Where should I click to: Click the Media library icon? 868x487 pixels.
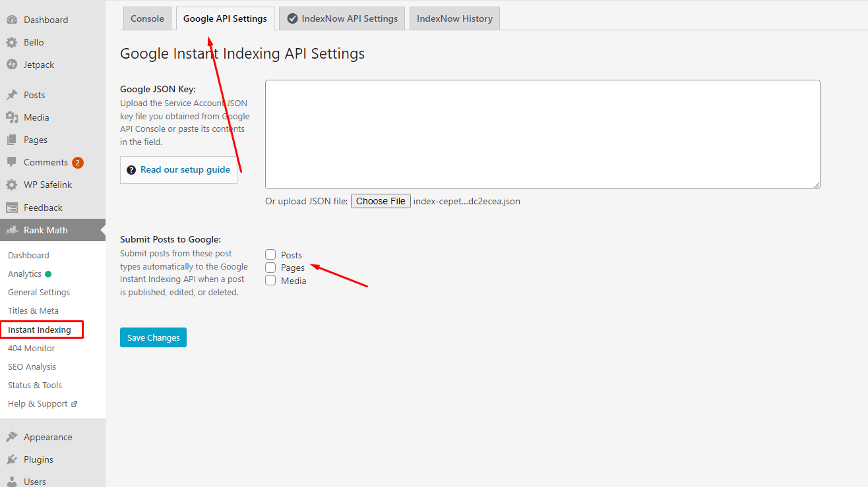(x=12, y=117)
